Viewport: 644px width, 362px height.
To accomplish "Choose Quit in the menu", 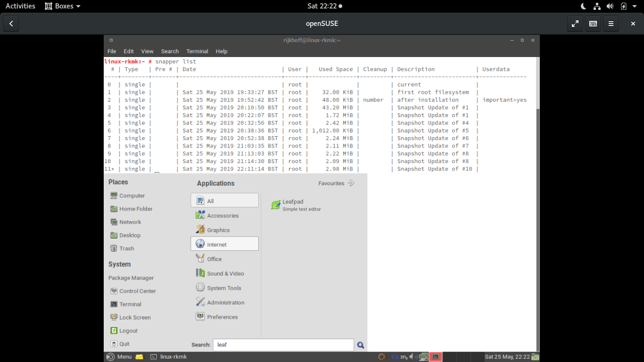I will (120, 344).
